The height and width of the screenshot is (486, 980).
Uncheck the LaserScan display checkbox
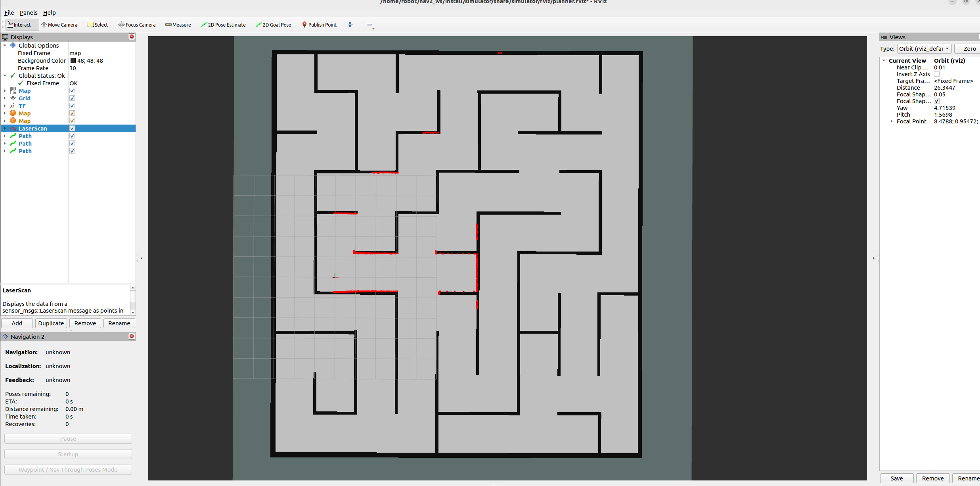tap(72, 128)
